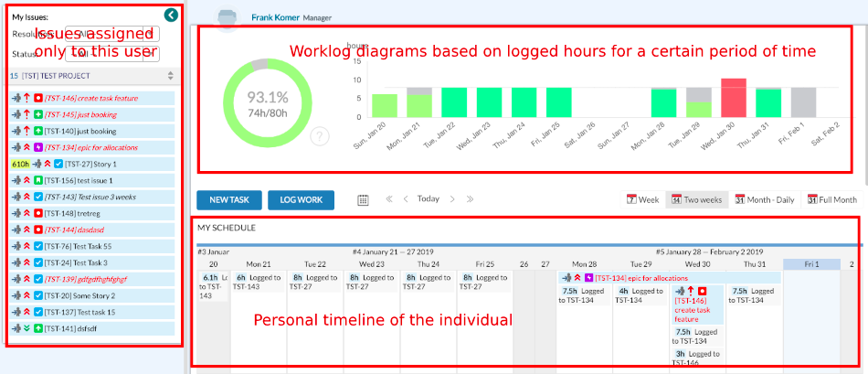The height and width of the screenshot is (374, 868).
Task: Jump forward with the double right arrow
Action: (x=470, y=199)
